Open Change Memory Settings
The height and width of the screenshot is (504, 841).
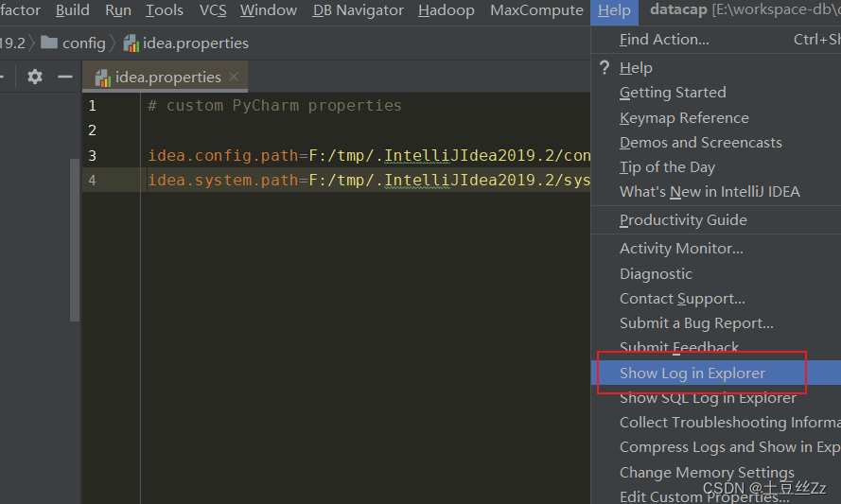[716, 472]
